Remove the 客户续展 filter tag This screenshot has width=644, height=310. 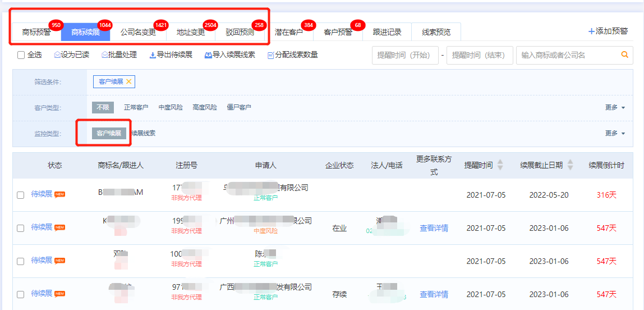click(x=128, y=82)
